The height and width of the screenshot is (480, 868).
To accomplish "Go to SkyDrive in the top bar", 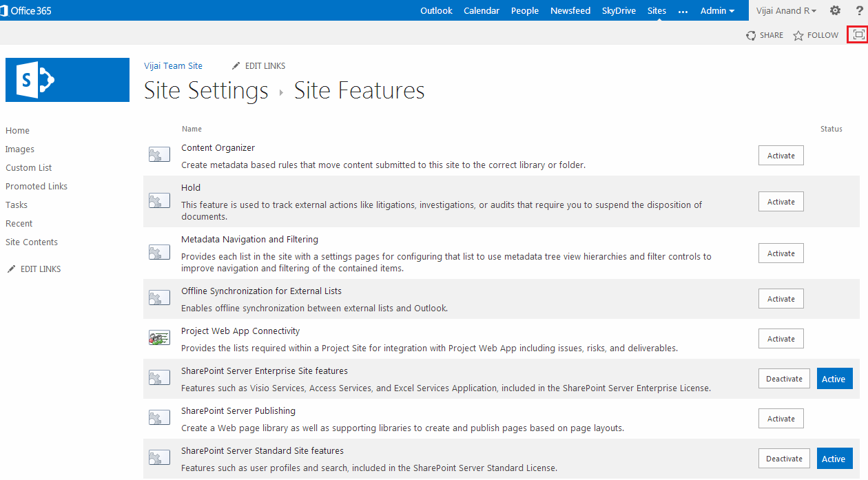I will pyautogui.click(x=619, y=10).
